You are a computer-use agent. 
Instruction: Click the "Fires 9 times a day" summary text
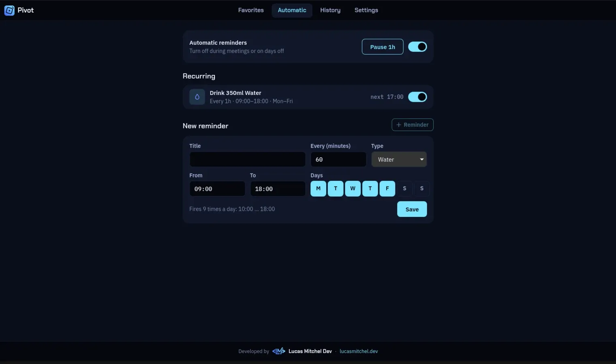pos(232,209)
